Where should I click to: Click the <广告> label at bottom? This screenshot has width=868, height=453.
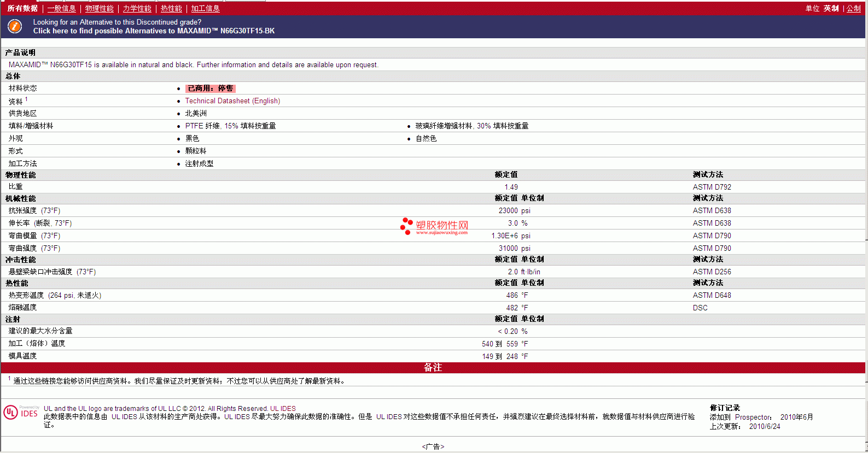coord(433,446)
